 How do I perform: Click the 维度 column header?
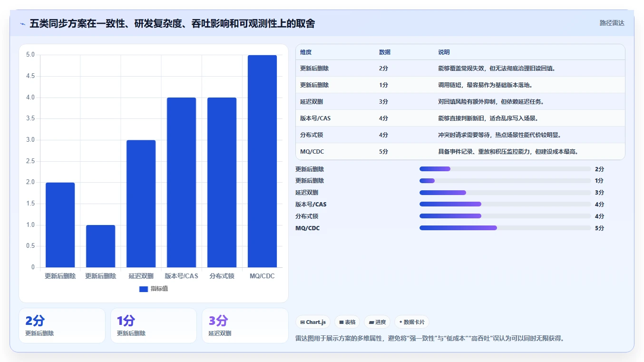306,52
